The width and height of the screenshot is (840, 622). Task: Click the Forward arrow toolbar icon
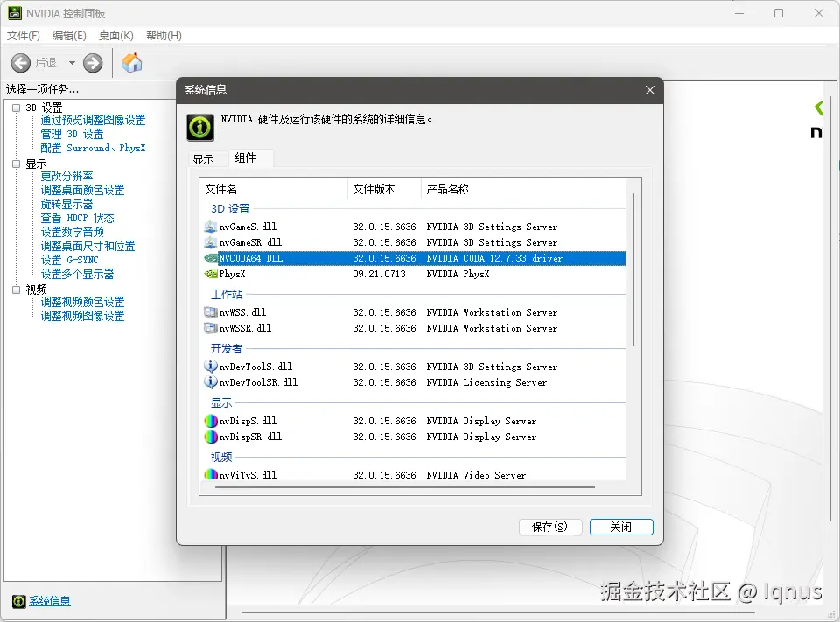click(93, 63)
